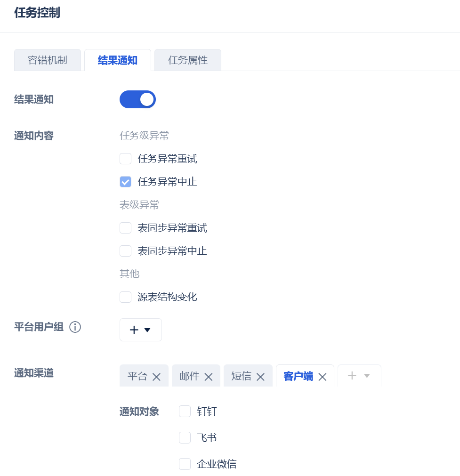The width and height of the screenshot is (460, 476).
Task: Remove the 平台 channel with its X icon
Action: pyautogui.click(x=156, y=377)
